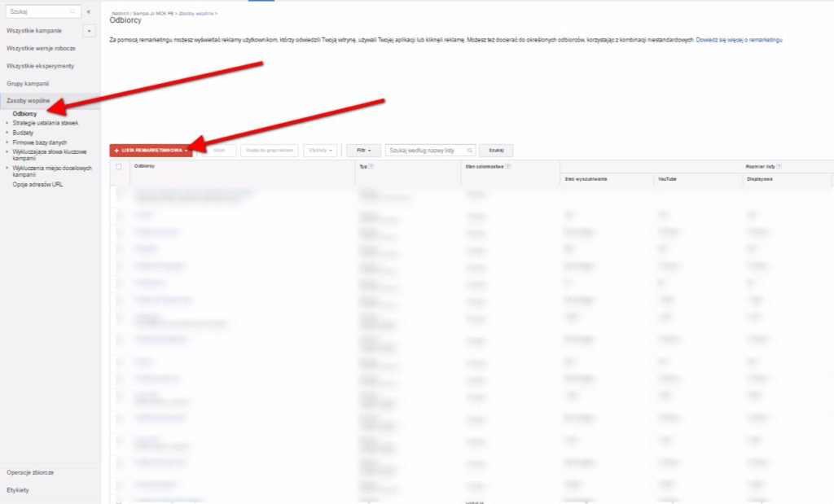This screenshot has height=504, width=834.
Task: Select Odbiorcy under Zasoby wspólne
Action: pyautogui.click(x=24, y=114)
